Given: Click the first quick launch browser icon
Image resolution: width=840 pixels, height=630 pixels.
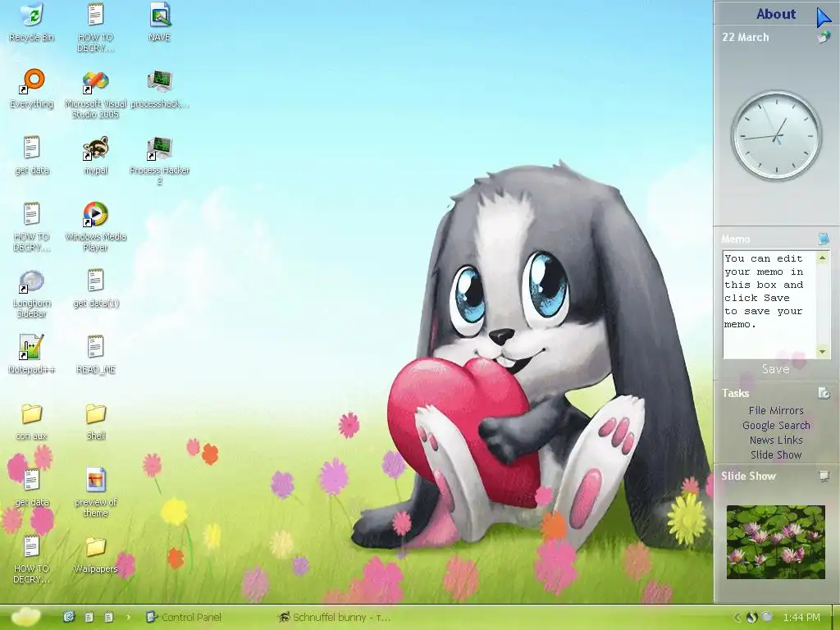Looking at the screenshot, I should (69, 617).
